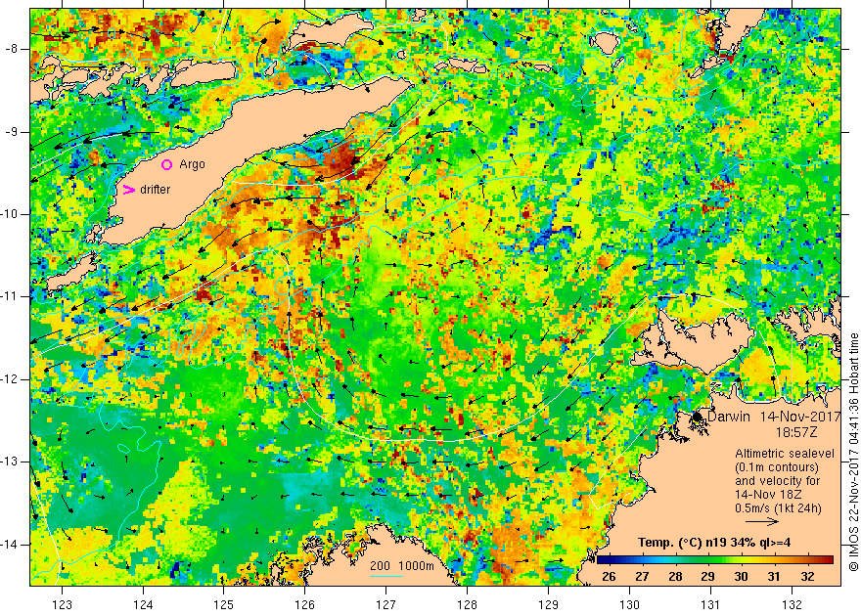Click latitude axis label -14
The image size is (861, 616).
tap(11, 545)
